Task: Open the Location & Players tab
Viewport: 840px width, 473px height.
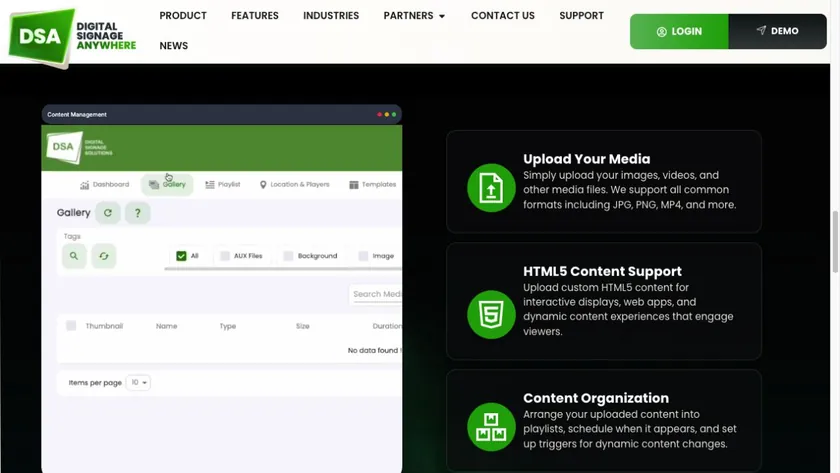Action: tap(295, 185)
